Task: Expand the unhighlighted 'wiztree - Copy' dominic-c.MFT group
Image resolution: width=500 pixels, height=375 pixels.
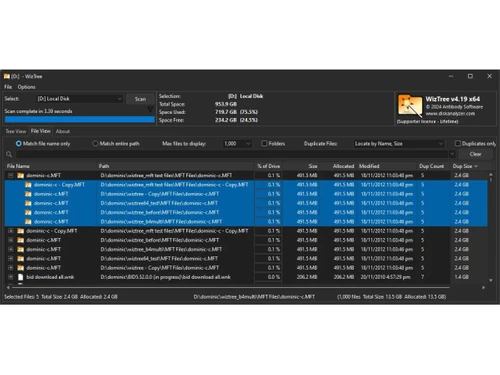Action: [x=11, y=268]
